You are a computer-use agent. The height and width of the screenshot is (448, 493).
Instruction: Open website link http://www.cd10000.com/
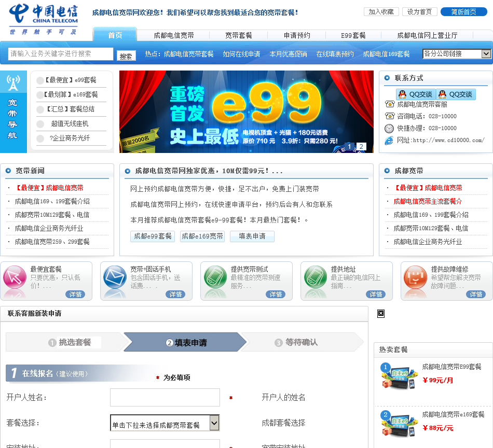pyautogui.click(x=448, y=140)
